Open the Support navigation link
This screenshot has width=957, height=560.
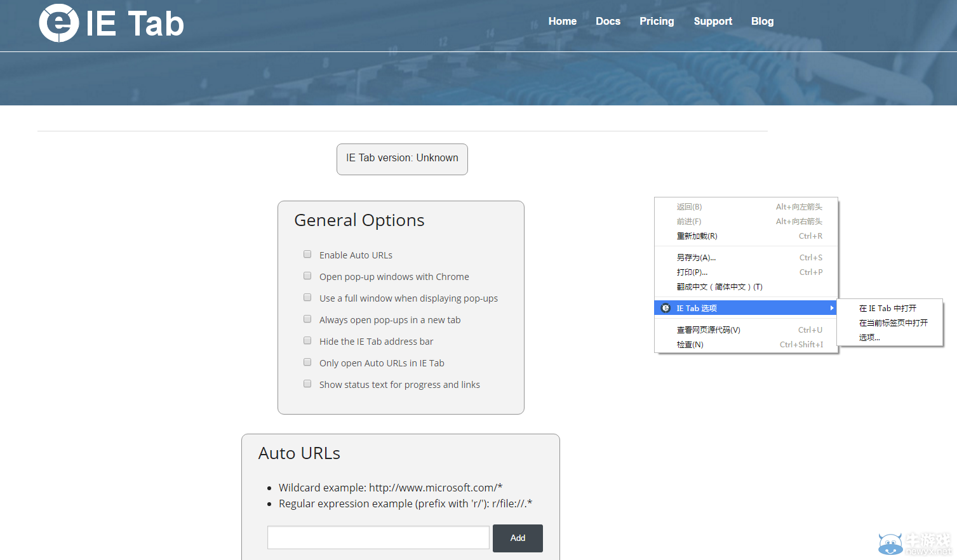tap(713, 21)
